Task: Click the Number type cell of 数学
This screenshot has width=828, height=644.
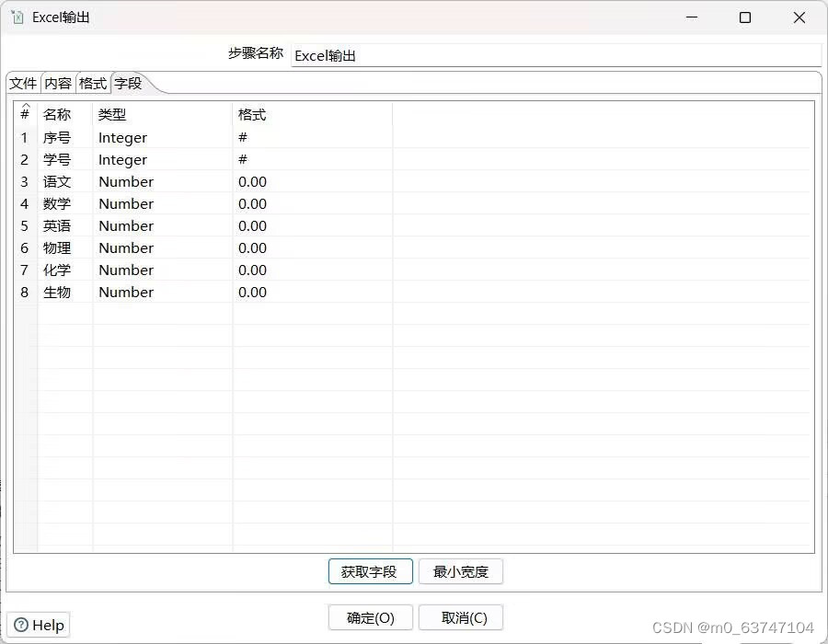Action: (x=163, y=203)
